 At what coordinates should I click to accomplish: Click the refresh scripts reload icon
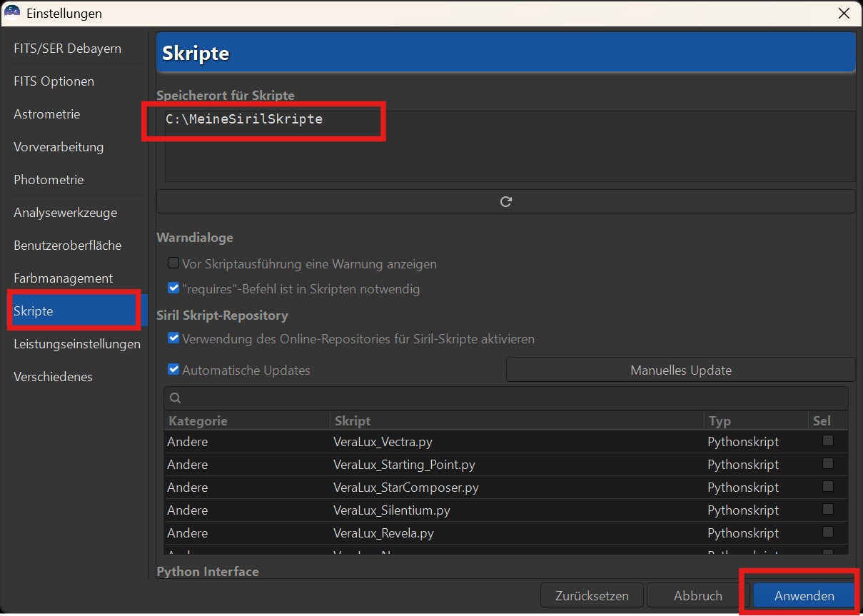(x=505, y=202)
